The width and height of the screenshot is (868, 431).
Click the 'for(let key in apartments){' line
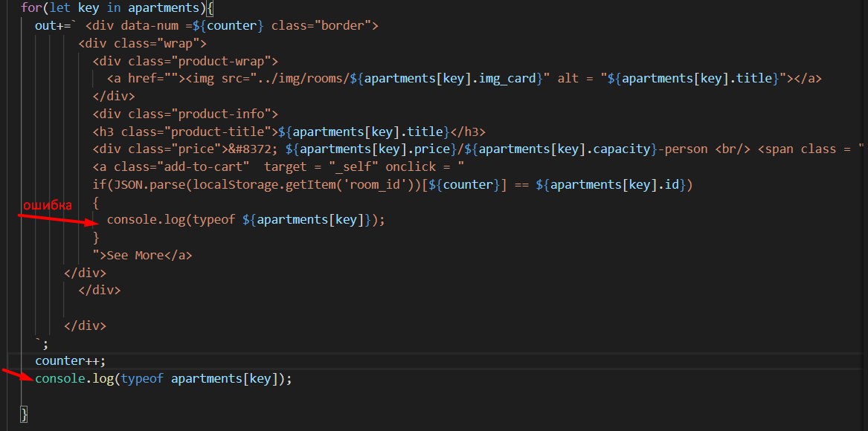tap(118, 7)
